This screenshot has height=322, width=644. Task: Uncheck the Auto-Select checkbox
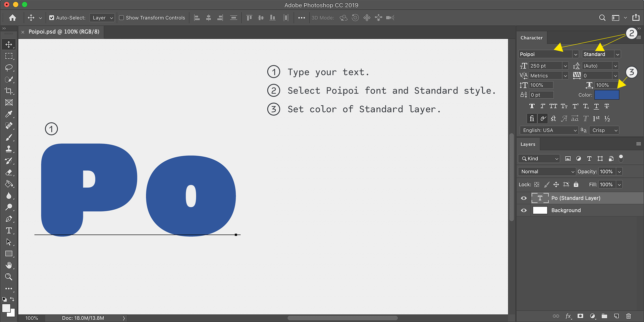(x=52, y=18)
